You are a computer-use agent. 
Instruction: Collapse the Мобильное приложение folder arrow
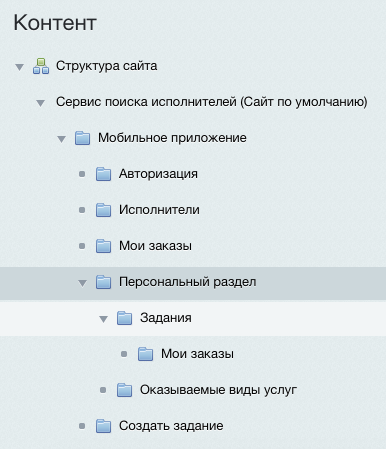(x=61, y=139)
